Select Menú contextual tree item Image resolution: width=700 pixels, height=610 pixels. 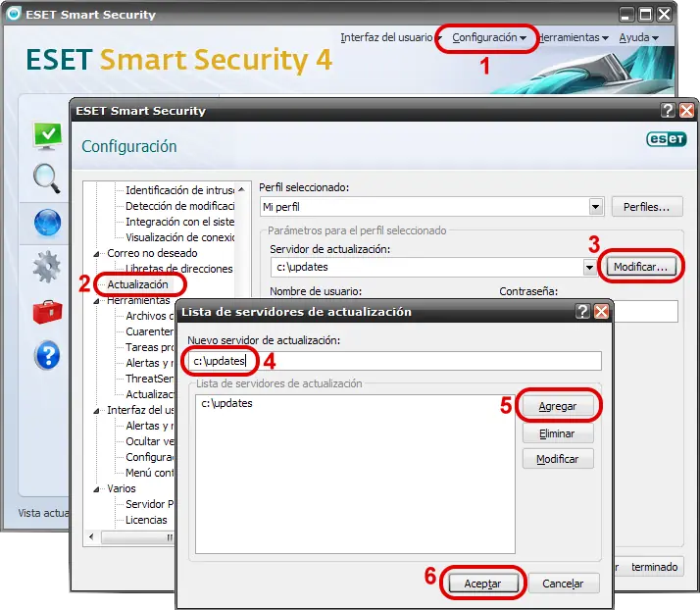point(149,473)
